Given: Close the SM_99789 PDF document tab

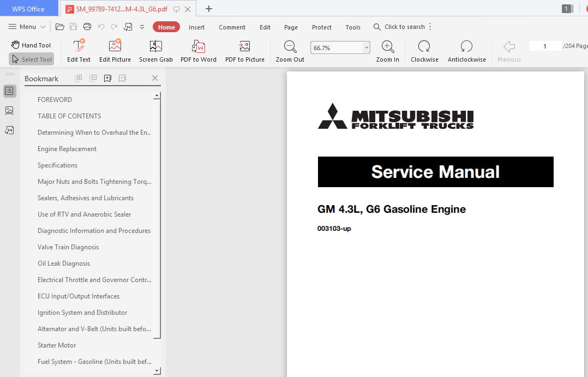Looking at the screenshot, I should coord(188,9).
